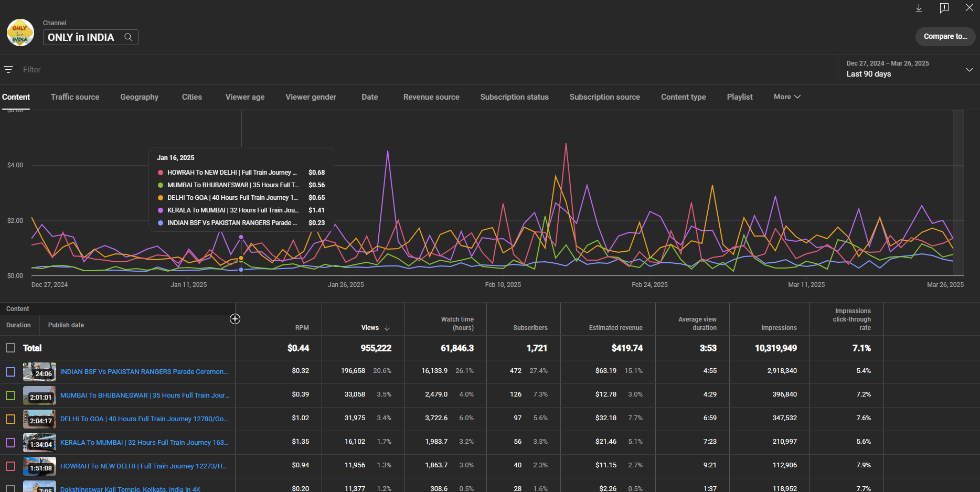Click the orange DELHI To GOA chart marker

(241, 258)
